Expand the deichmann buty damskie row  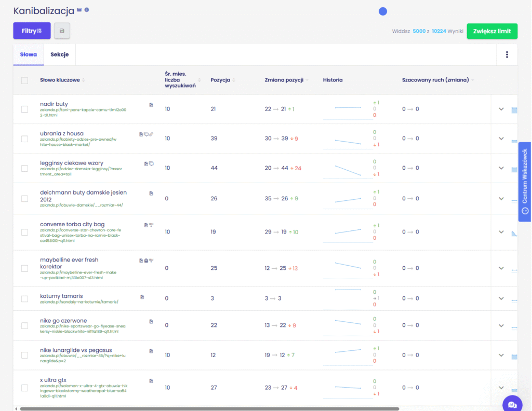[x=501, y=199]
